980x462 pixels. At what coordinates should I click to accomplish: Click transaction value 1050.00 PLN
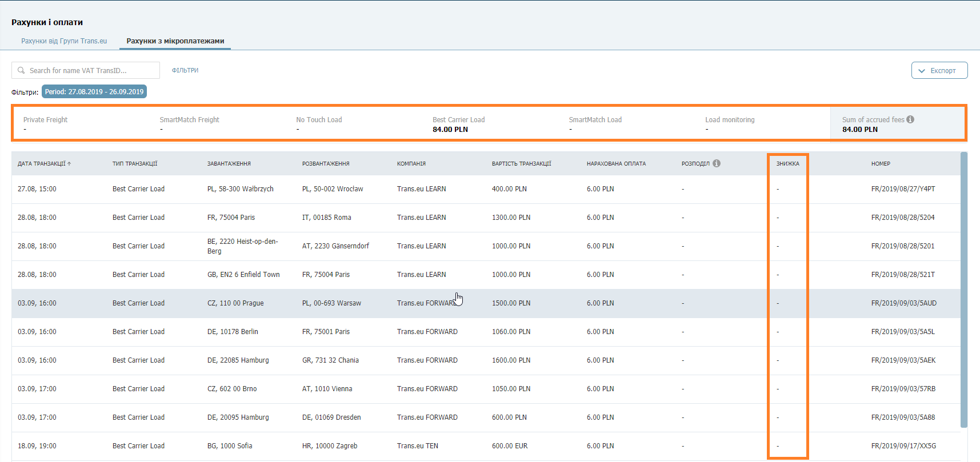(x=511, y=389)
